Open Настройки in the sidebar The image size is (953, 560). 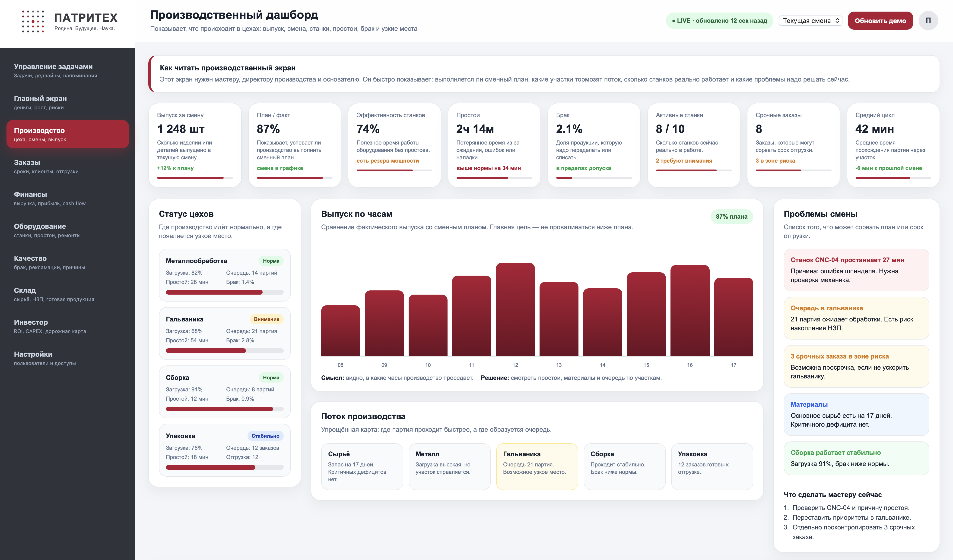[x=68, y=358]
